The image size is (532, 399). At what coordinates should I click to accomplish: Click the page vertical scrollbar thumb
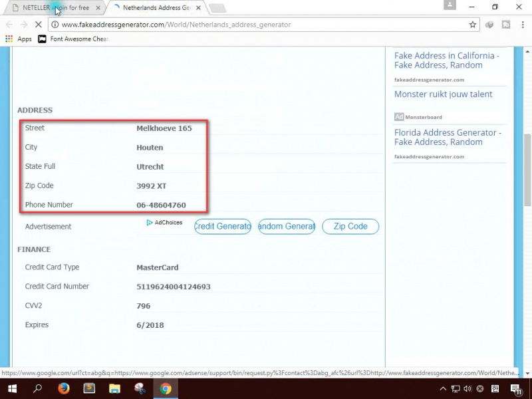pyautogui.click(x=527, y=170)
